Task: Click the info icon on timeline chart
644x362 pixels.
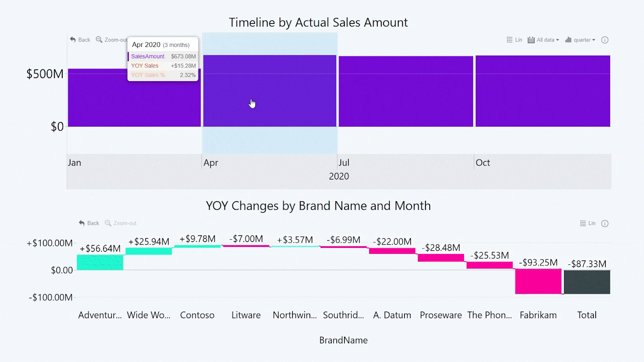Action: click(605, 40)
